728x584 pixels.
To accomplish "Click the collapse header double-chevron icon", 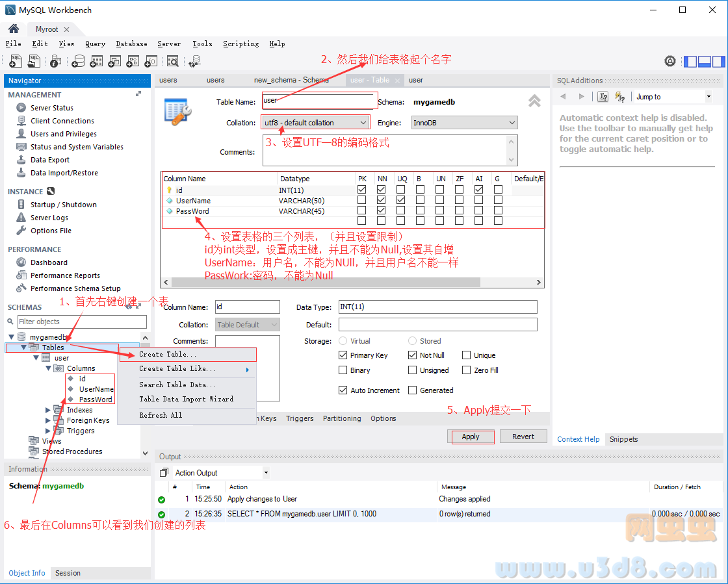I will (534, 101).
